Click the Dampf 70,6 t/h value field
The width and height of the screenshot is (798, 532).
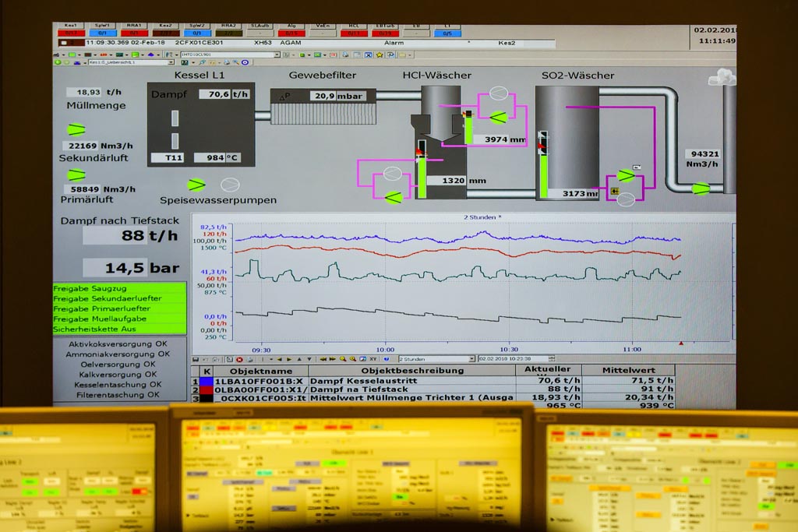(224, 94)
